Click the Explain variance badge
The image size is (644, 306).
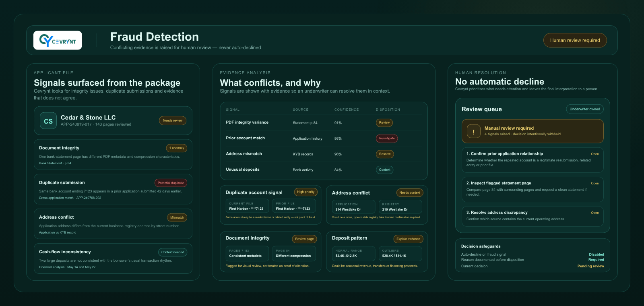[408, 239]
